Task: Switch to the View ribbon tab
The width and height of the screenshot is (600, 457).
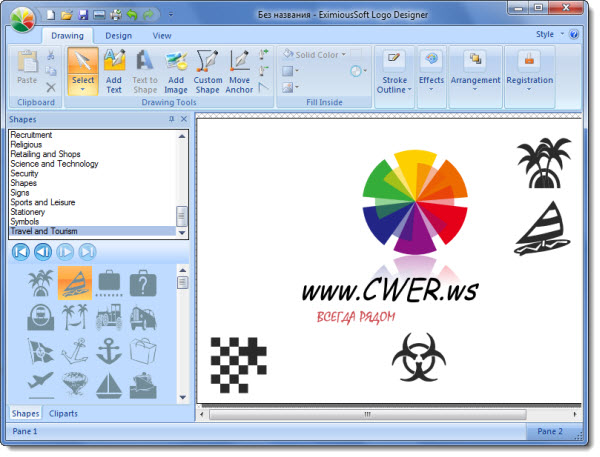Action: click(x=162, y=36)
